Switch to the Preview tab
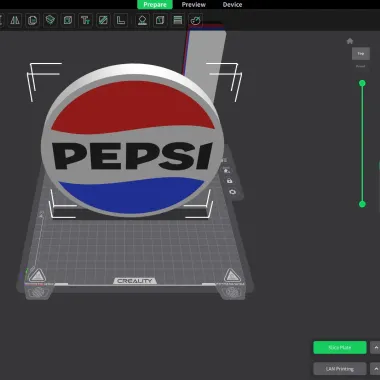 pyautogui.click(x=194, y=5)
